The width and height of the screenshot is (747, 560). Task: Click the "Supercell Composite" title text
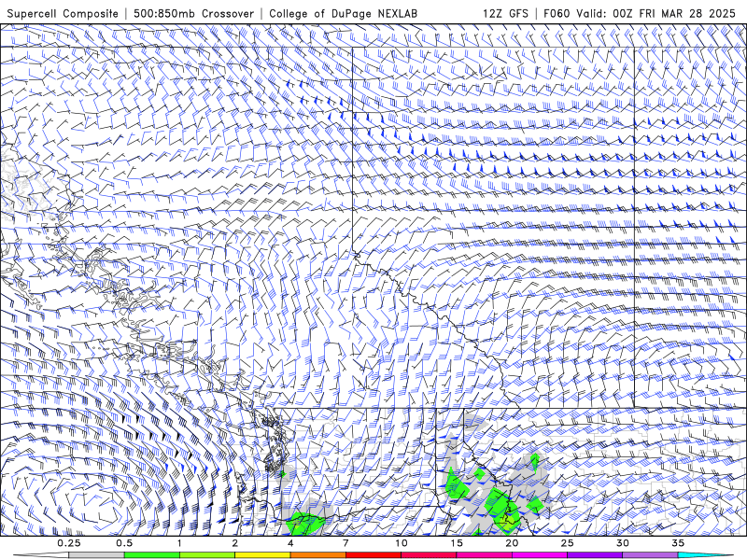pyautogui.click(x=63, y=14)
